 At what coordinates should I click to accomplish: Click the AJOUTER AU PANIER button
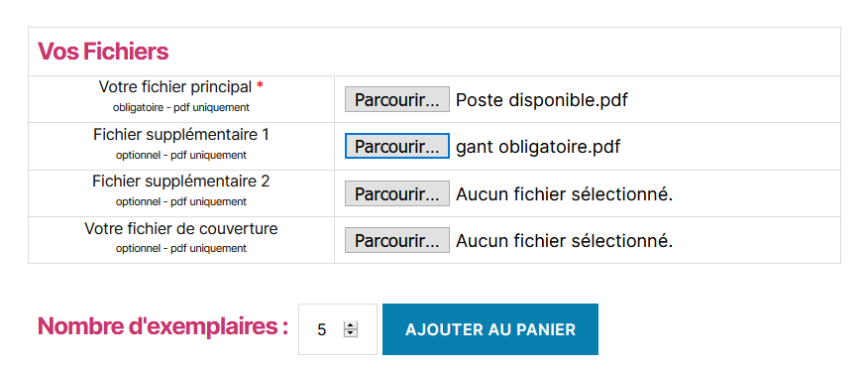(489, 329)
